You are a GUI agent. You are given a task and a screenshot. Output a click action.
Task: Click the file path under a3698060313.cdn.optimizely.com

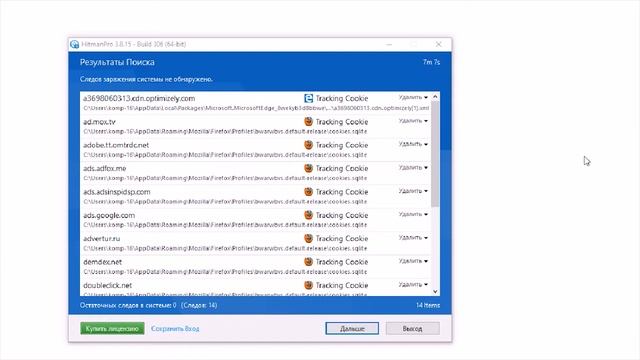point(256,108)
